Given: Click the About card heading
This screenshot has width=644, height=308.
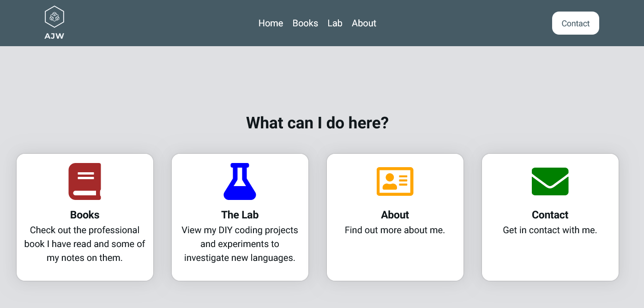Looking at the screenshot, I should (395, 215).
